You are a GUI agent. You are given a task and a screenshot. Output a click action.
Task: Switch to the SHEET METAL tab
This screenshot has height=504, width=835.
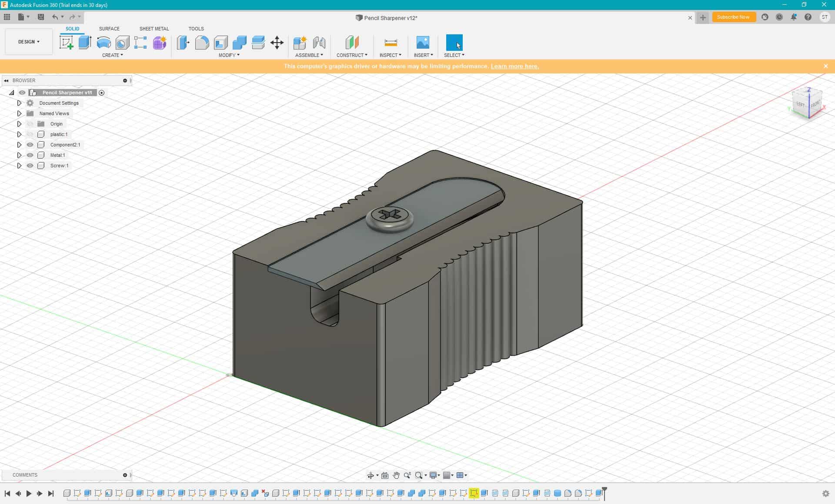154,29
